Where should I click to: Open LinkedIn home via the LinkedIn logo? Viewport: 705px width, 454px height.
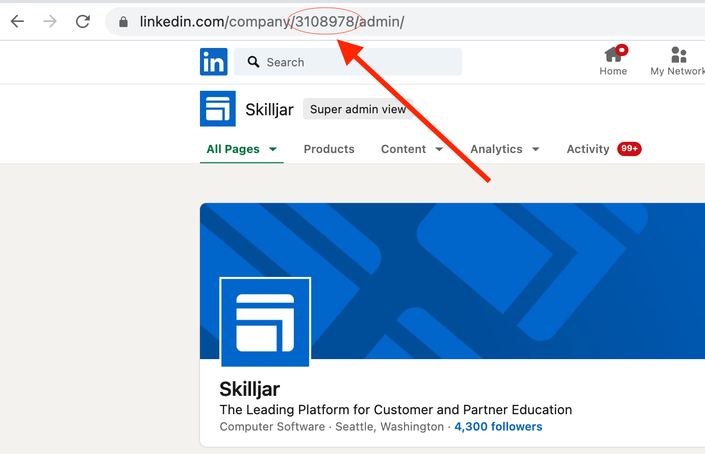click(x=214, y=62)
